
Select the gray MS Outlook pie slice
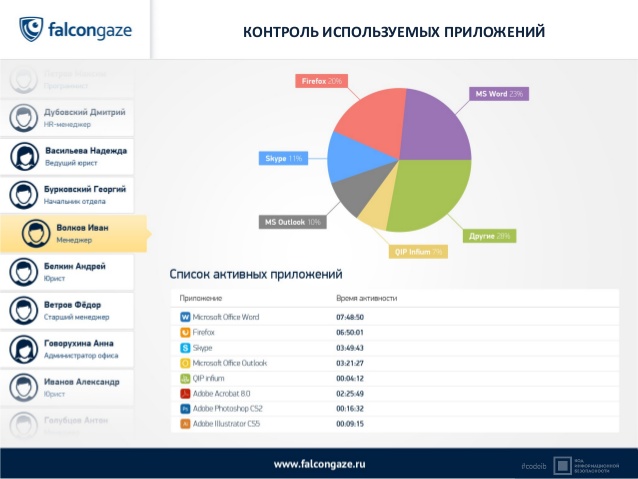pyautogui.click(x=360, y=189)
